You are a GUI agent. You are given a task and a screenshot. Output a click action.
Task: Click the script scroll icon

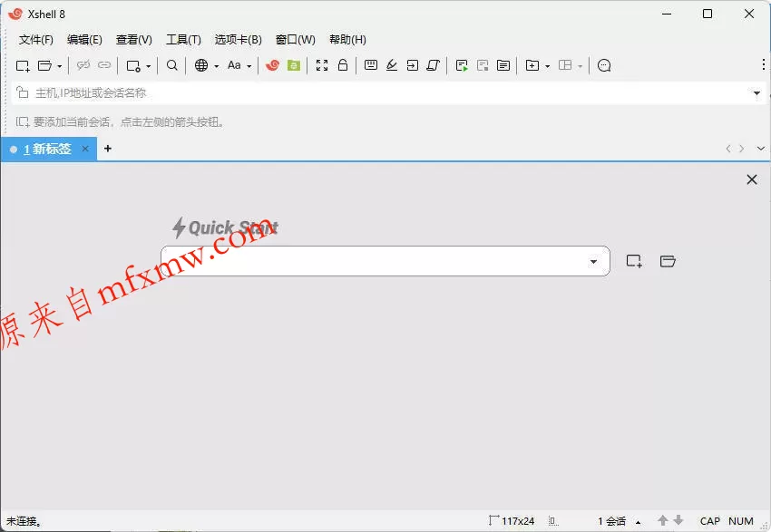(433, 65)
